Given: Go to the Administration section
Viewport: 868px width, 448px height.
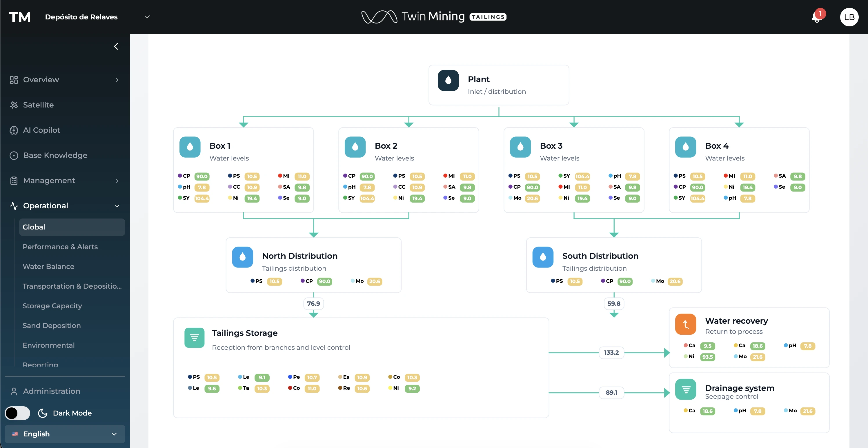Looking at the screenshot, I should point(51,391).
